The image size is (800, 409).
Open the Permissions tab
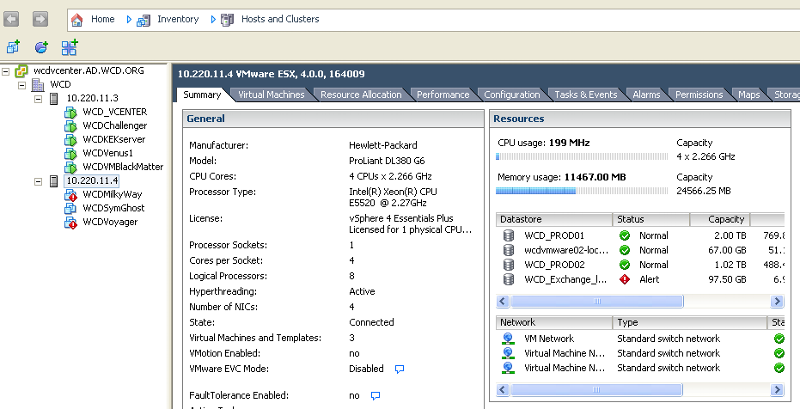point(699,95)
